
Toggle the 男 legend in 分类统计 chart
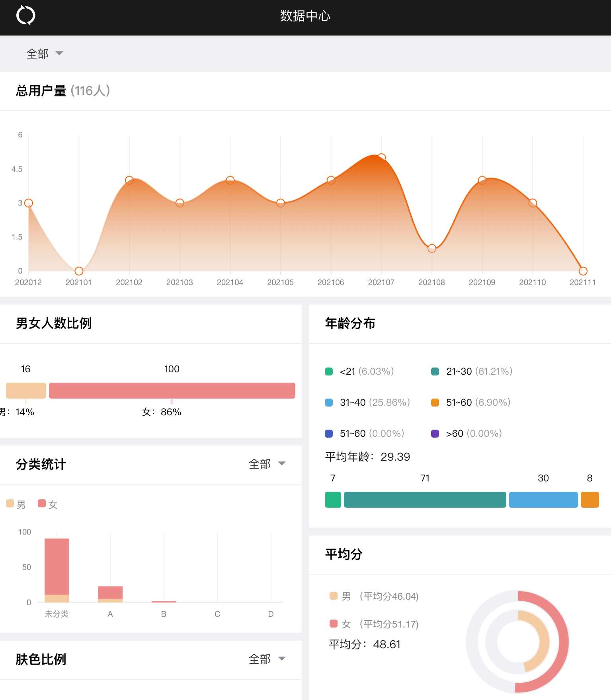point(16,504)
